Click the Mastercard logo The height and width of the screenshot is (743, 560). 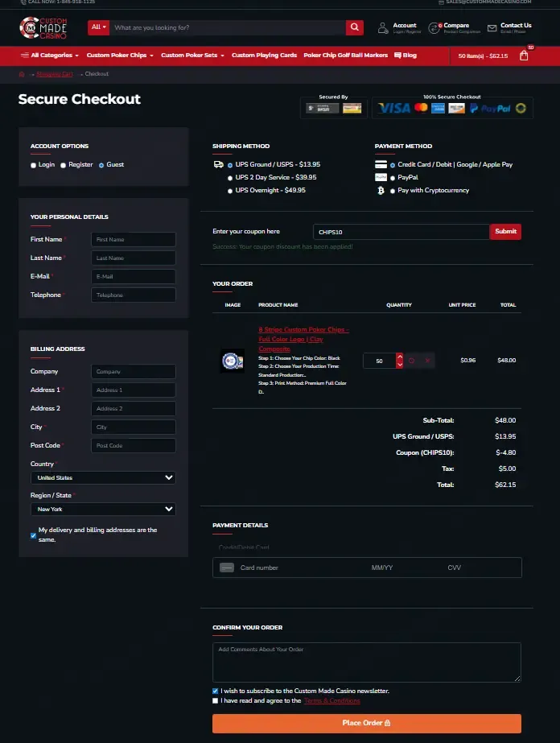point(421,108)
